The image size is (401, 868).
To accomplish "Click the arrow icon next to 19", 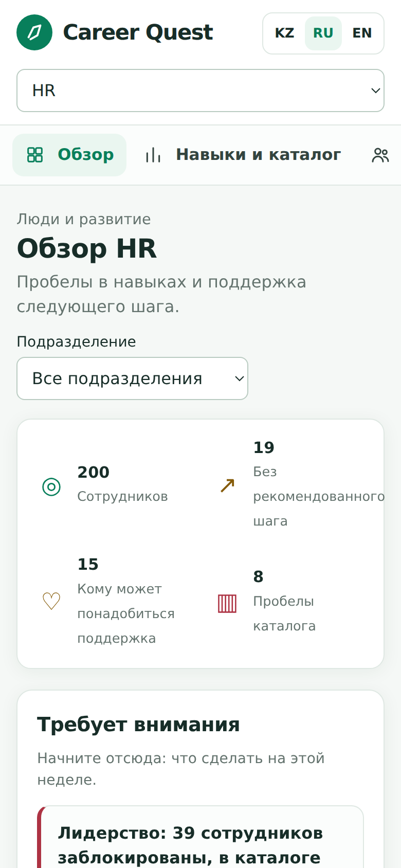I will click(x=227, y=485).
